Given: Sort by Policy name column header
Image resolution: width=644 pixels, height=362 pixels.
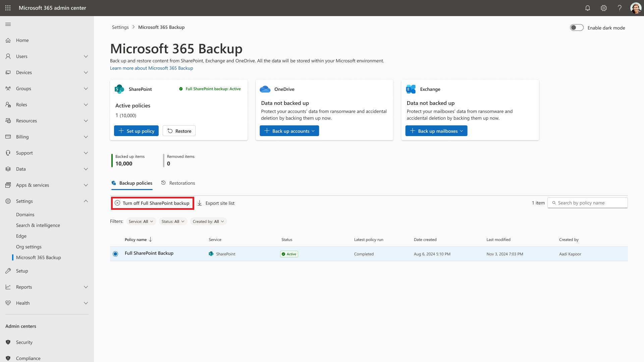Looking at the screenshot, I should coord(138,239).
